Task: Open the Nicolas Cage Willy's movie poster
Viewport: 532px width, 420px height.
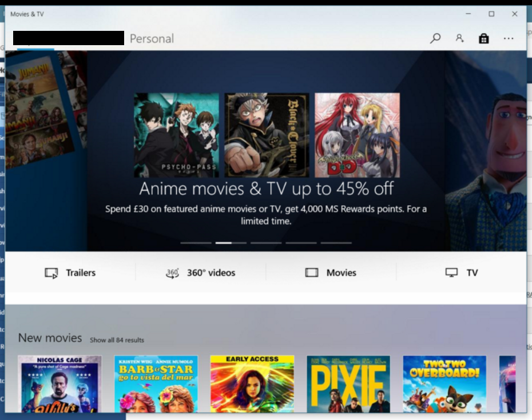Action: [x=59, y=384]
